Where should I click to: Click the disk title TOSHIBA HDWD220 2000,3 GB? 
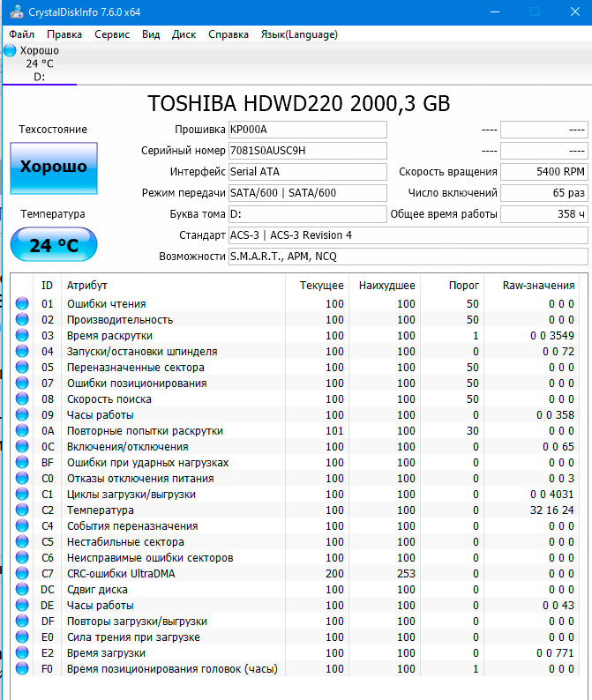pos(298,103)
